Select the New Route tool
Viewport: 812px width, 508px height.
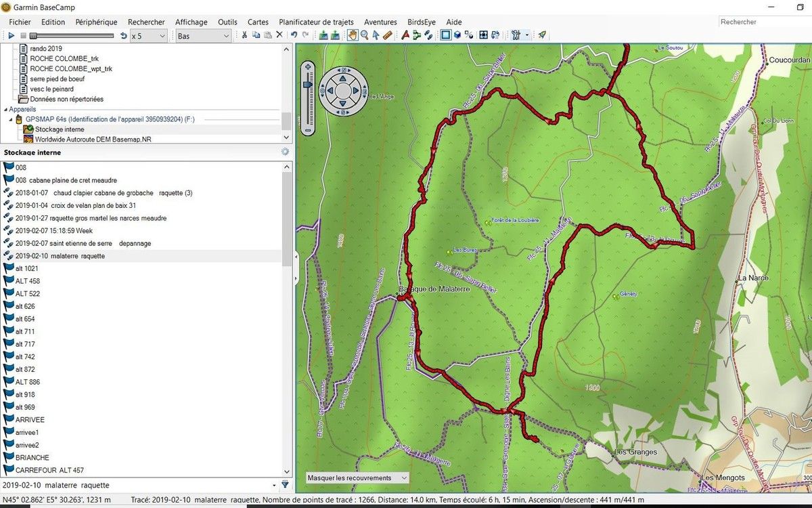coord(417,35)
